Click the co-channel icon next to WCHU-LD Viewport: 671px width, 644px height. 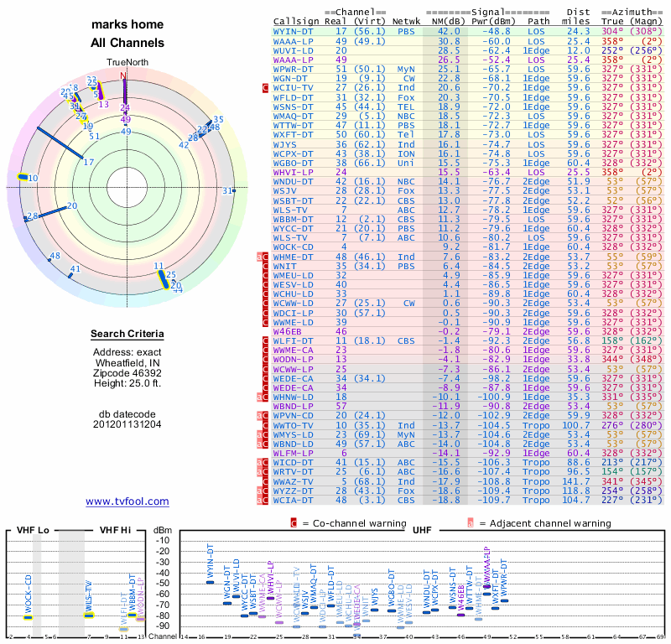pos(265,294)
